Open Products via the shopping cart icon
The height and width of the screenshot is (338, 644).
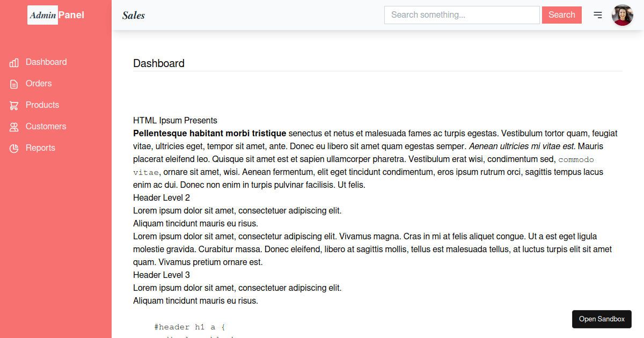point(14,105)
